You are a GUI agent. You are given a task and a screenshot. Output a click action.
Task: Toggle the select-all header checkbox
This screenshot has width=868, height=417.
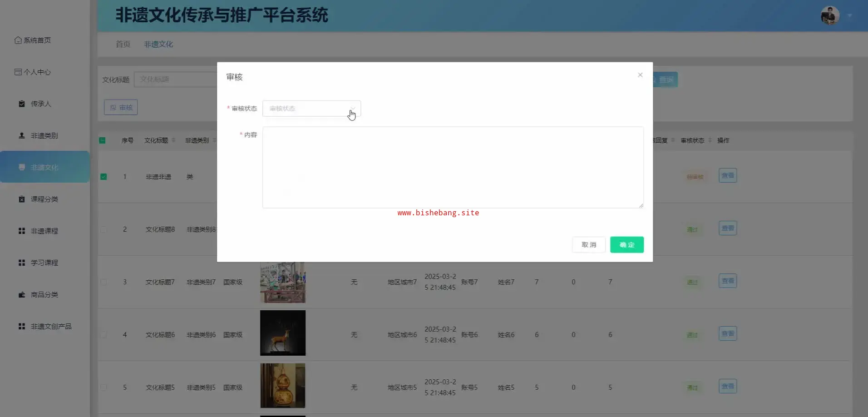(102, 140)
